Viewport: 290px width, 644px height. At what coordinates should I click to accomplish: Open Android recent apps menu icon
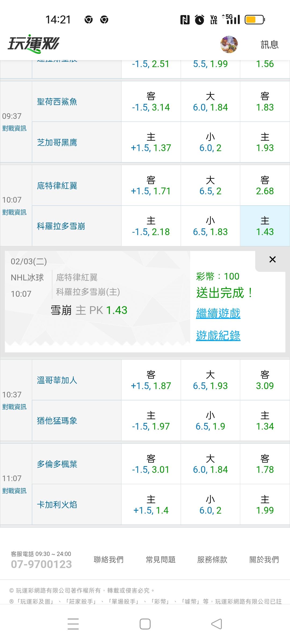(x=73, y=624)
